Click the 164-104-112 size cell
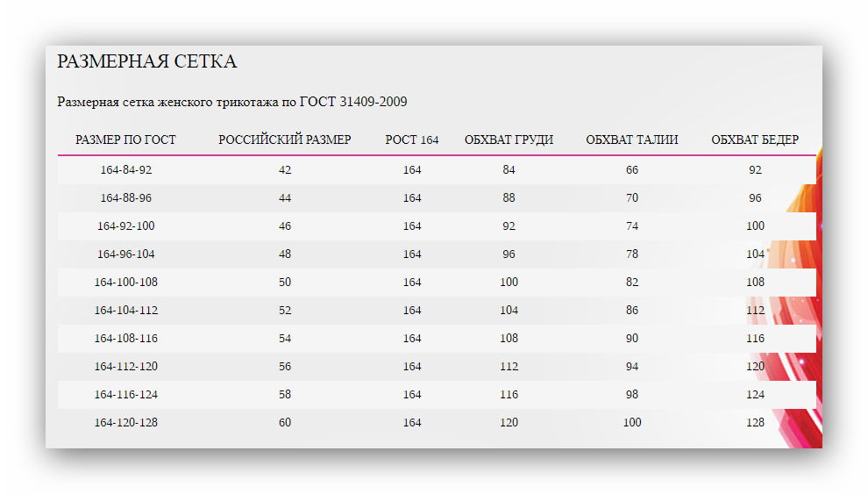Image resolution: width=868 pixels, height=494 pixels. point(125,310)
